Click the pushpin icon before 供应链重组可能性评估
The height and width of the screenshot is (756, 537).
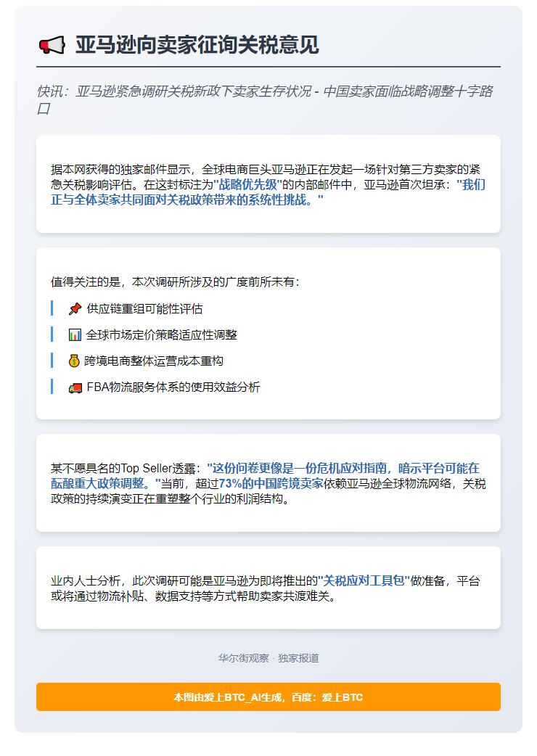75,309
